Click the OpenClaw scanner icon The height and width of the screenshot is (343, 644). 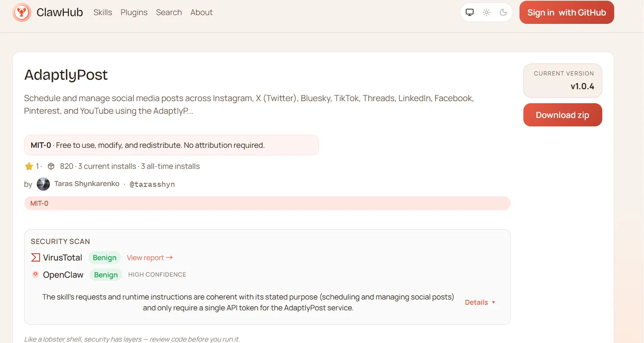point(35,274)
